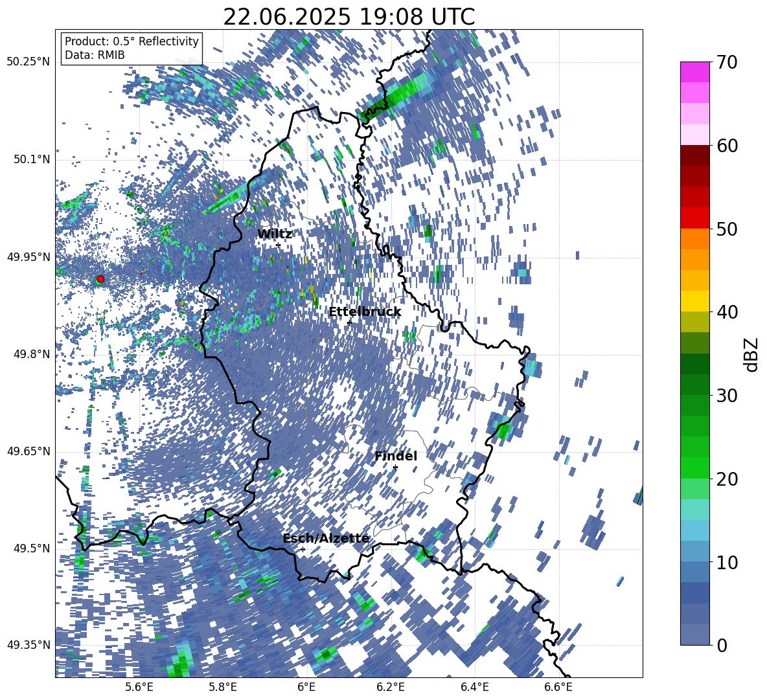The height and width of the screenshot is (700, 767).
Task: Click the red radar location dot
Action: (100, 279)
